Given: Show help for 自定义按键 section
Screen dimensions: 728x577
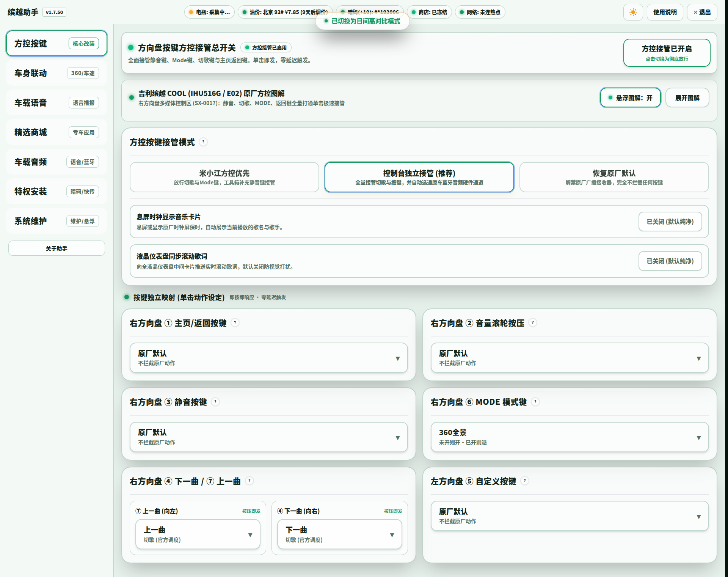Looking at the screenshot, I should (525, 481).
